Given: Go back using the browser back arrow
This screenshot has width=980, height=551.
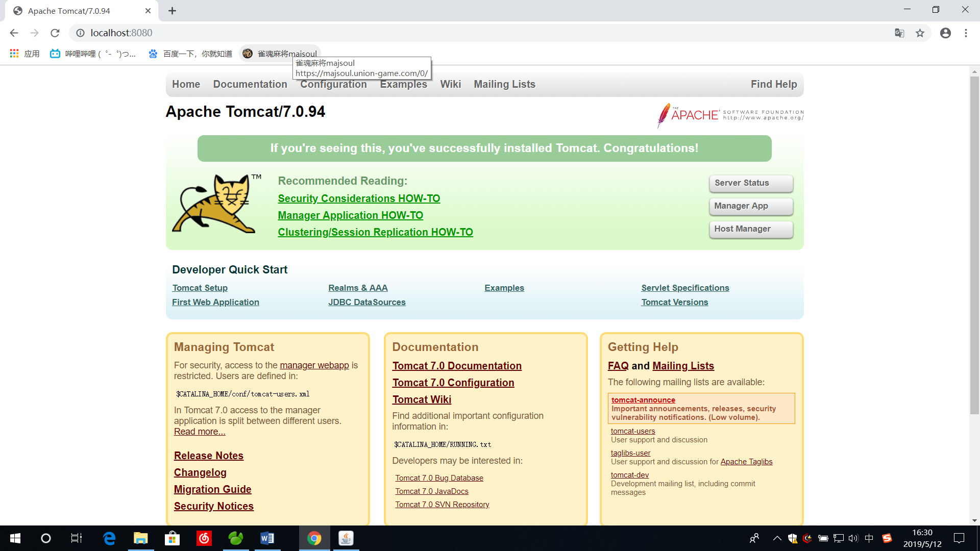Looking at the screenshot, I should coord(14,33).
